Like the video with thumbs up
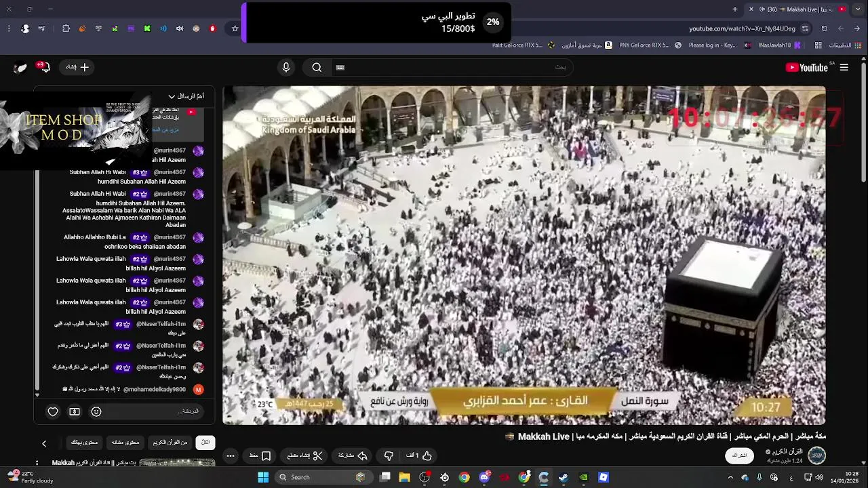 click(419, 455)
